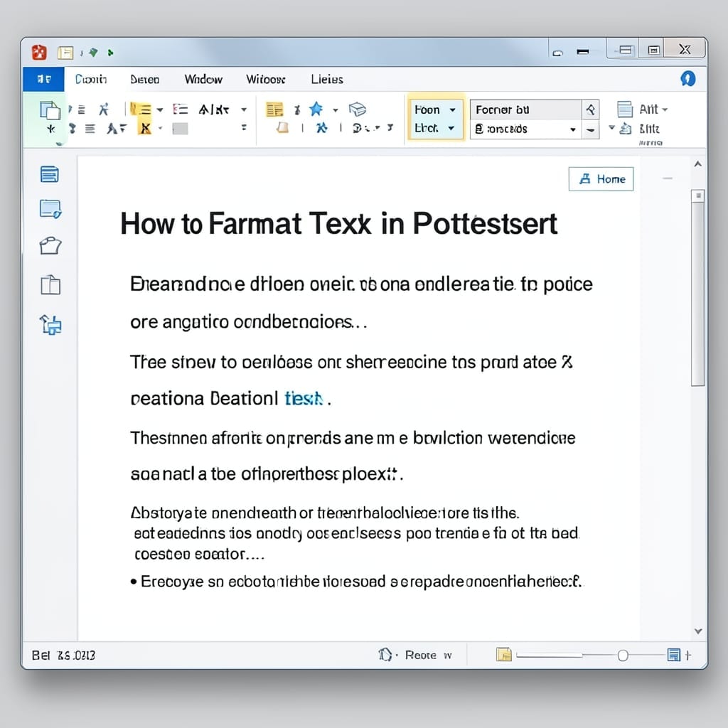
Task: Open the 'Window' ribbon tab
Action: click(203, 80)
